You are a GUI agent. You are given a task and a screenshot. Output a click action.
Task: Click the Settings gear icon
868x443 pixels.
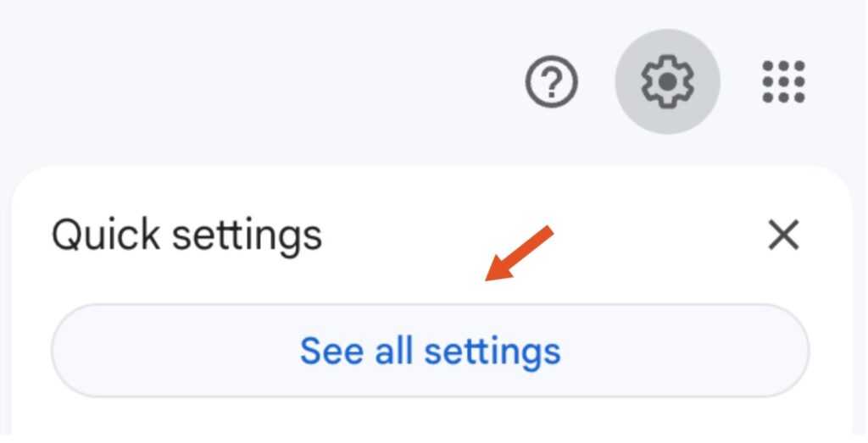[667, 82]
